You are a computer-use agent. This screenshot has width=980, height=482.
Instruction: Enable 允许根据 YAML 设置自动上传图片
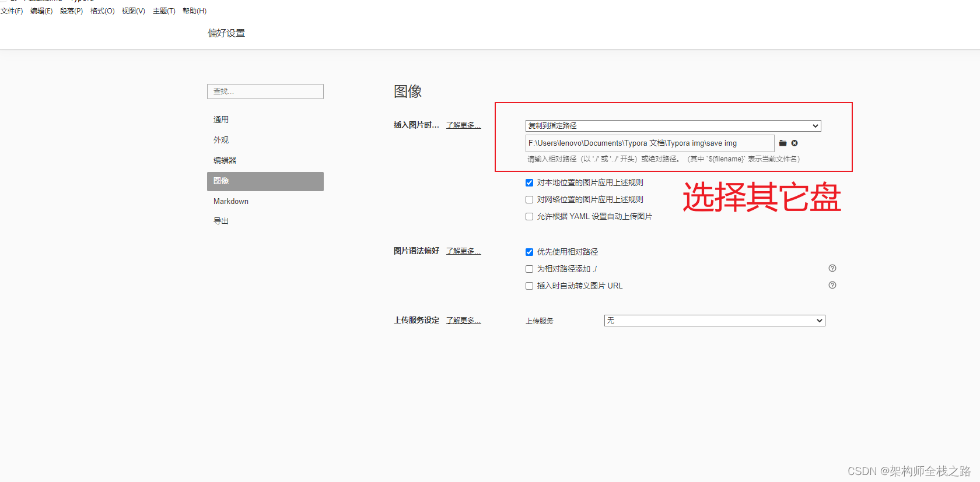529,217
